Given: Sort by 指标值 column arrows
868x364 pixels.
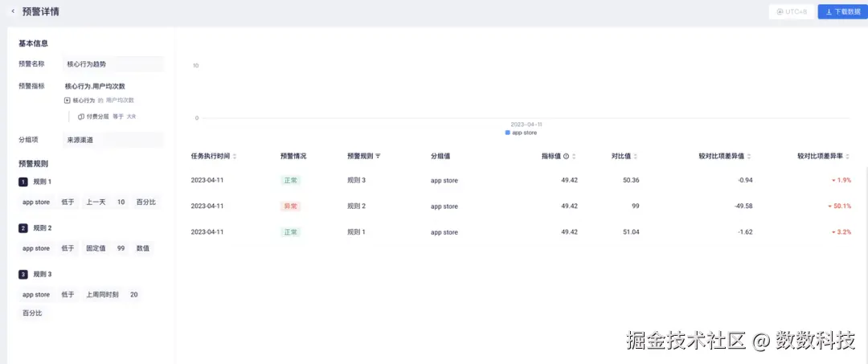Looking at the screenshot, I should [574, 157].
